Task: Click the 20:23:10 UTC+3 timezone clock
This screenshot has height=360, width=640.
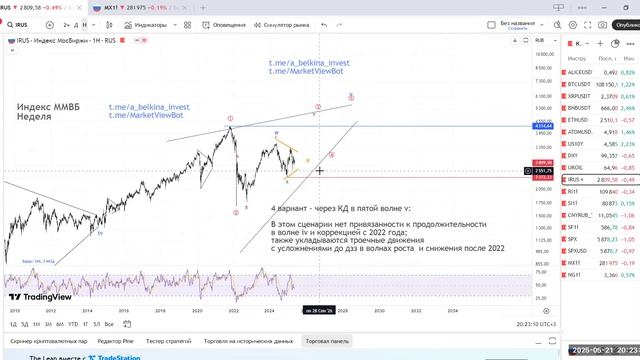Action: (536, 324)
